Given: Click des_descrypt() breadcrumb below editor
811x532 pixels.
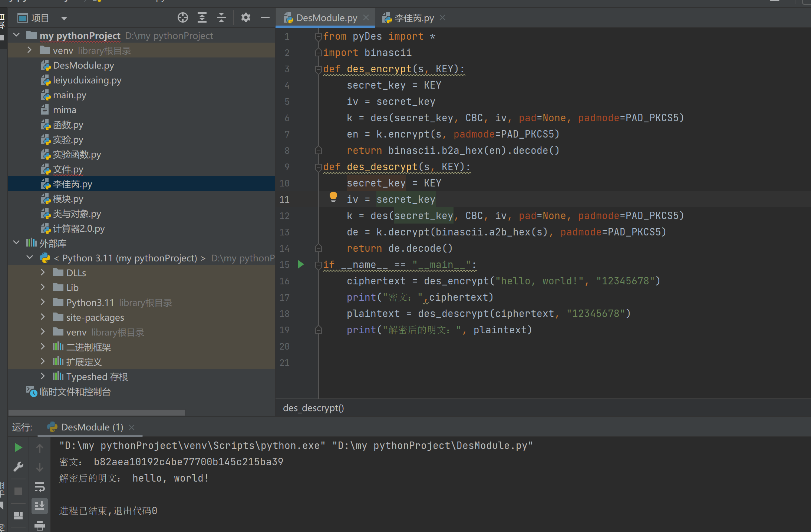Looking at the screenshot, I should (x=313, y=408).
